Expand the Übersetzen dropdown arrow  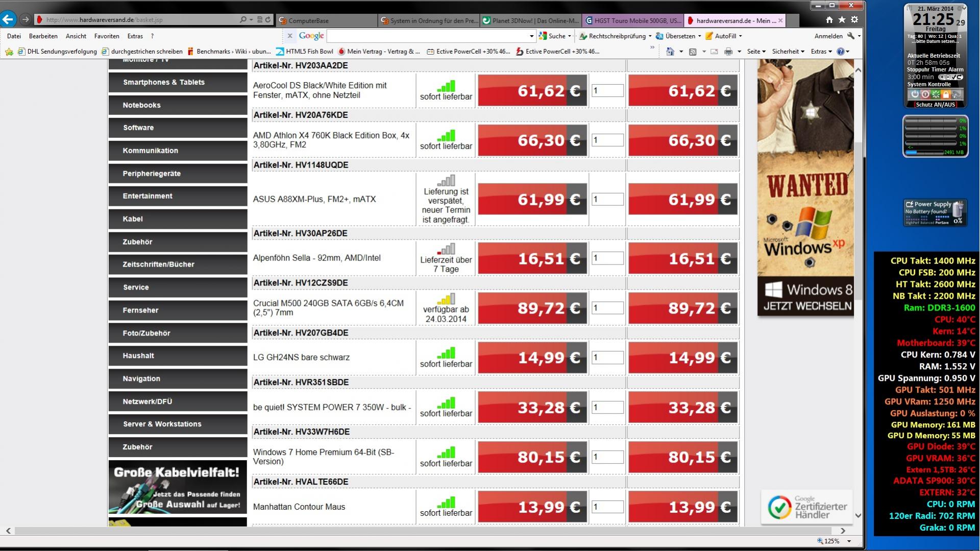(x=699, y=36)
